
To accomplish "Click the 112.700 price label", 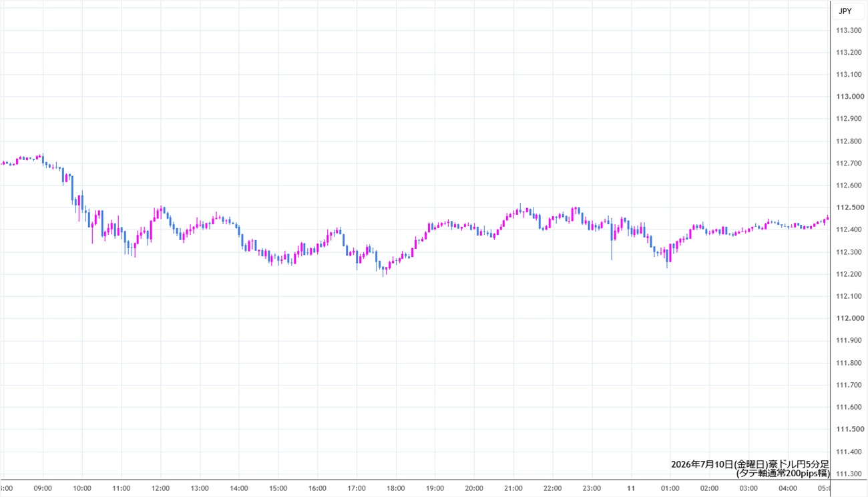I will tap(848, 163).
